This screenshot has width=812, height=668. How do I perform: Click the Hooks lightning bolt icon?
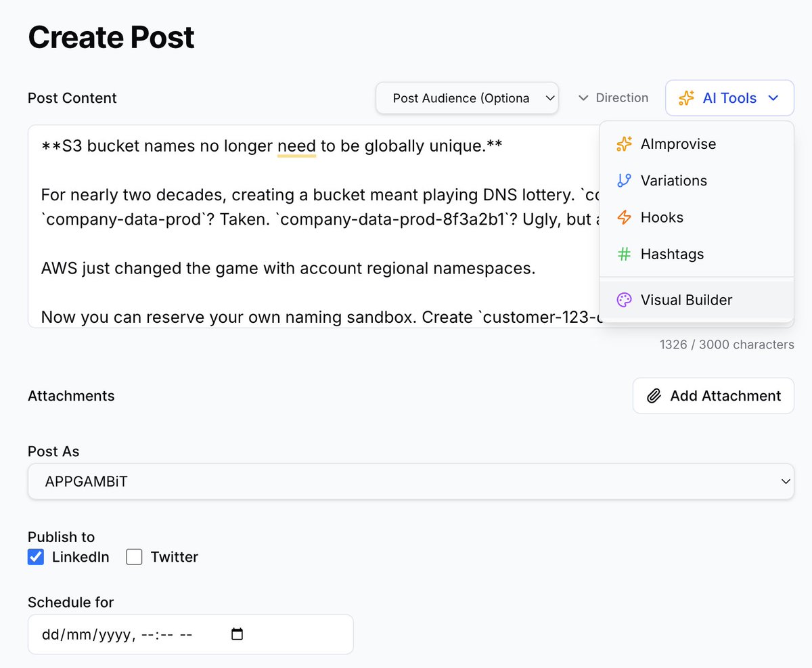click(x=624, y=217)
